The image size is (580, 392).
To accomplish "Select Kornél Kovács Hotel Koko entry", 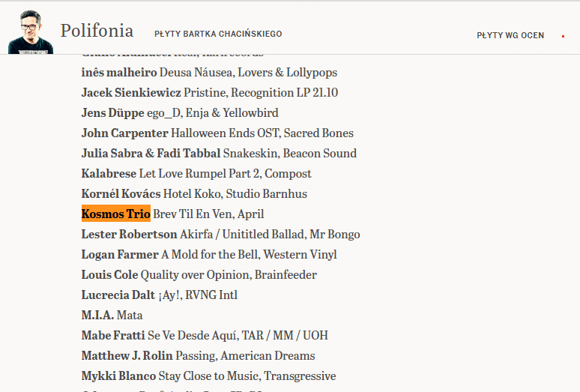I will pyautogui.click(x=194, y=194).
